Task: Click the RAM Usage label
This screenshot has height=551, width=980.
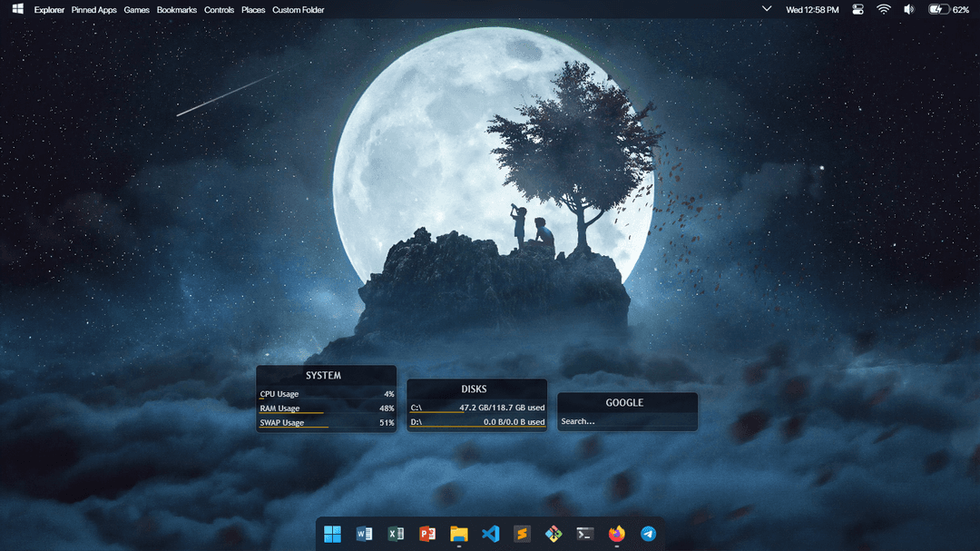Action: point(279,408)
